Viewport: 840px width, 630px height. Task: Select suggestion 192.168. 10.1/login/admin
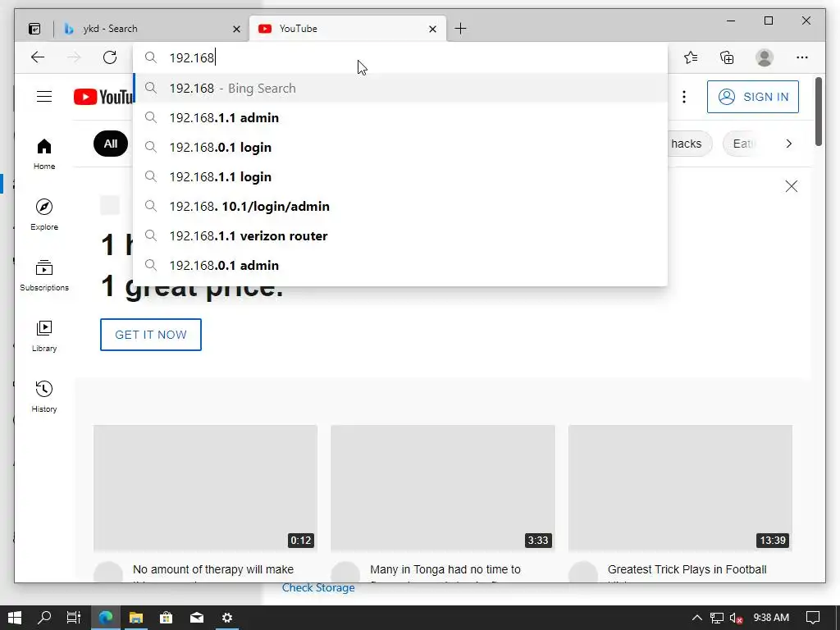click(400, 206)
